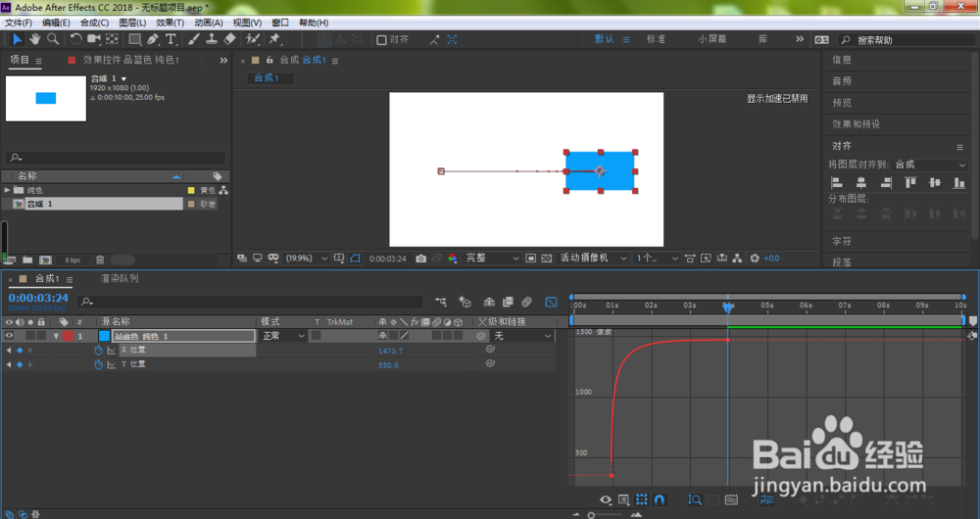980x519 pixels.
Task: Open the graph editor toggle icon
Action: tap(551, 303)
